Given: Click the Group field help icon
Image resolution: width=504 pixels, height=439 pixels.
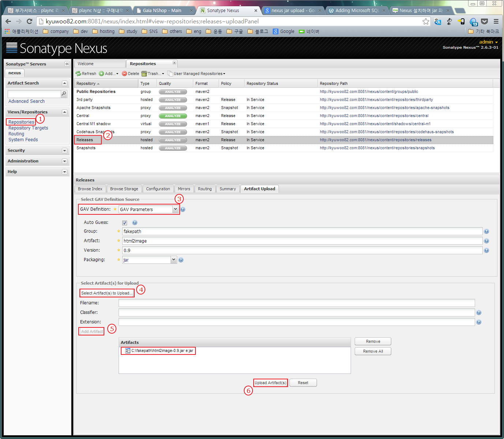Looking at the screenshot, I should [x=486, y=231].
